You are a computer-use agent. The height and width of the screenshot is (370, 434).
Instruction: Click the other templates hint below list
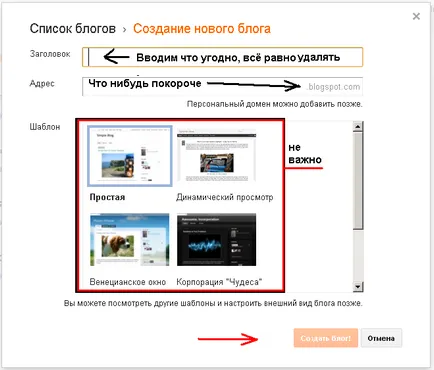[213, 303]
